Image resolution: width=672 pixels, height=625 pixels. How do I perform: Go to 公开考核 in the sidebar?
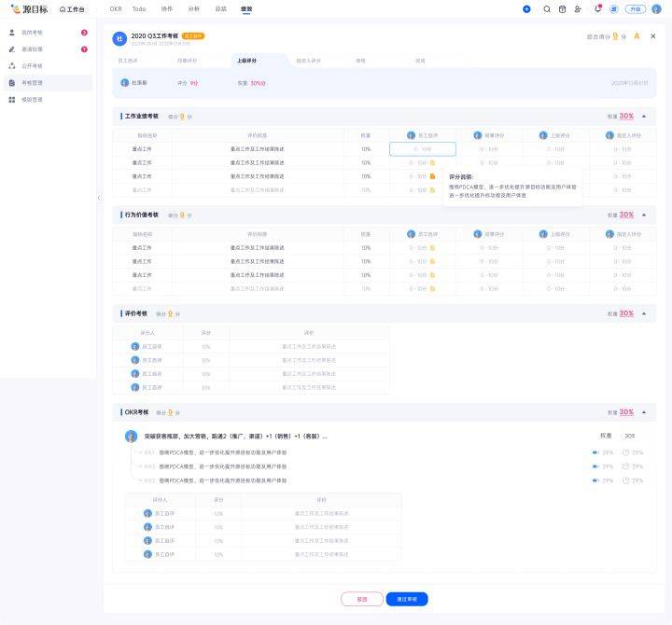pos(32,65)
